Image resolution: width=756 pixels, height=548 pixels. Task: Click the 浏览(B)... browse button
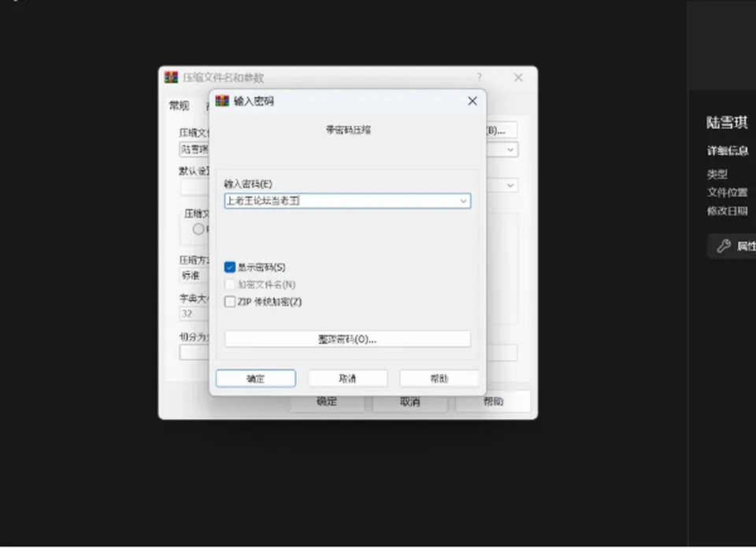[501, 130]
